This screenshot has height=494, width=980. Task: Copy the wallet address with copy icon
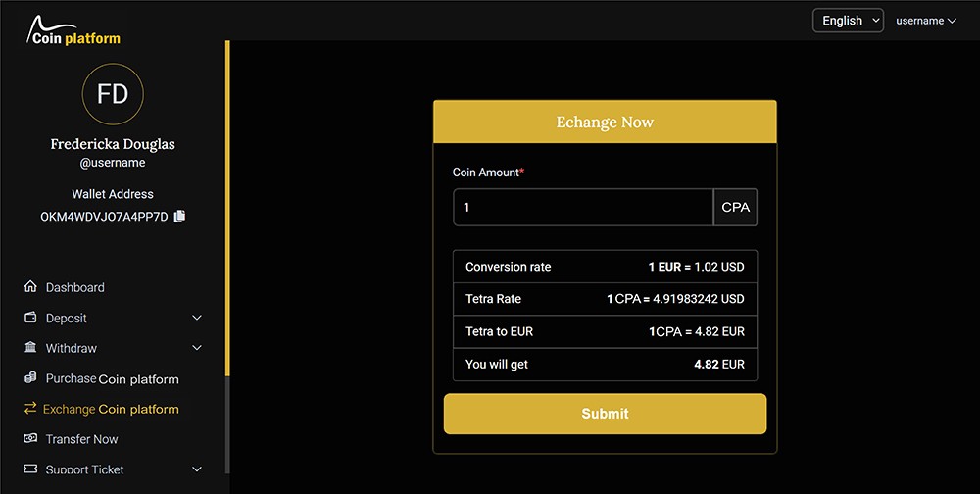pos(179,216)
